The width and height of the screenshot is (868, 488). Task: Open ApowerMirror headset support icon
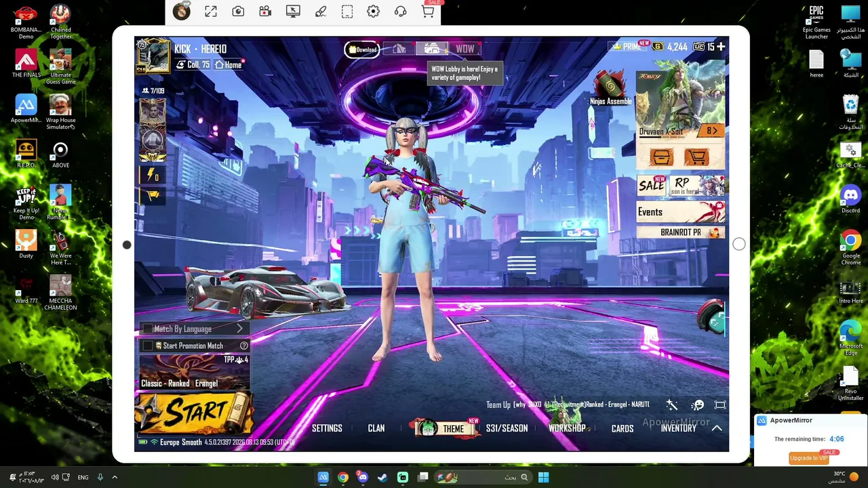400,12
